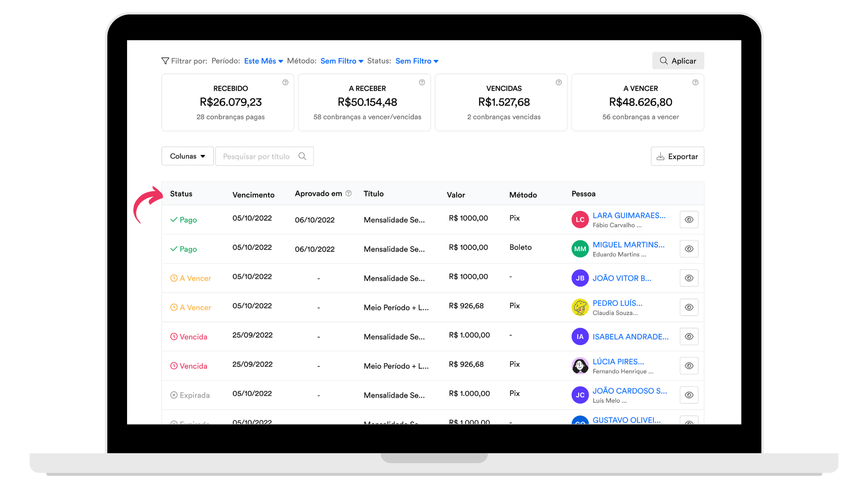Click the Exportar button
868x488 pixels.
pos(677,156)
